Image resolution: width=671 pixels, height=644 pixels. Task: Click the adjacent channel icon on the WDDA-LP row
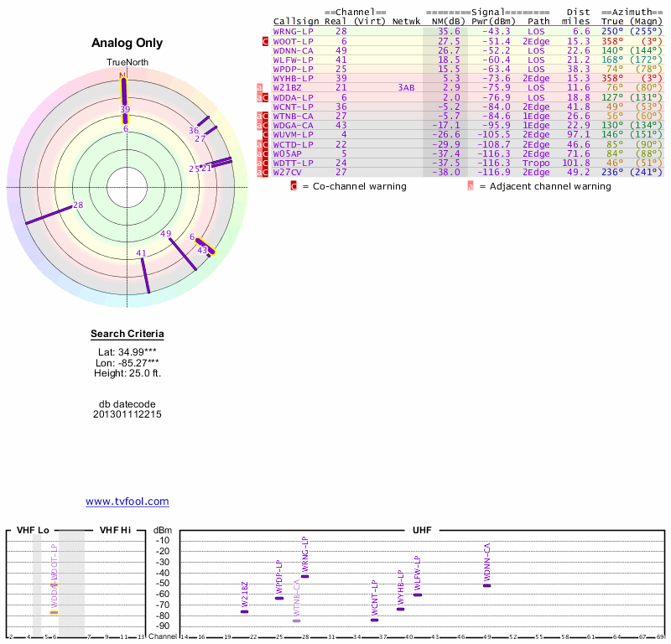(x=260, y=97)
